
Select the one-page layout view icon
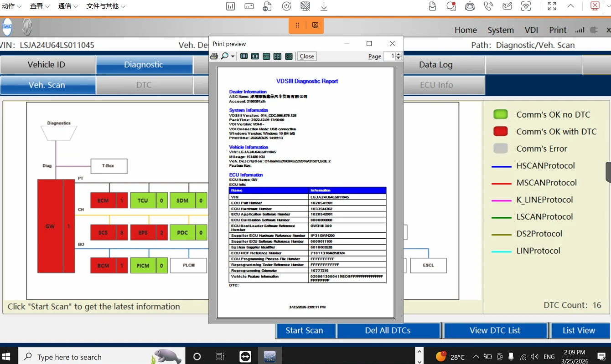(244, 56)
